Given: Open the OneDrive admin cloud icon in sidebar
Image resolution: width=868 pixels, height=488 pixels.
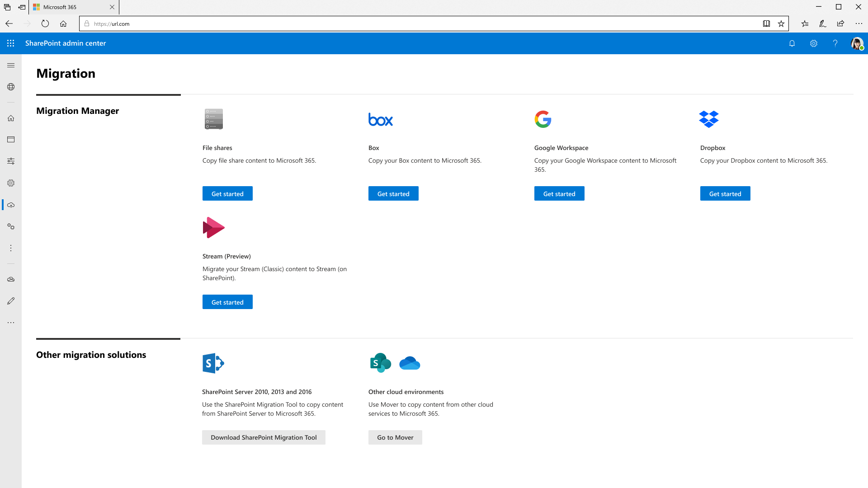Looking at the screenshot, I should click(x=11, y=279).
